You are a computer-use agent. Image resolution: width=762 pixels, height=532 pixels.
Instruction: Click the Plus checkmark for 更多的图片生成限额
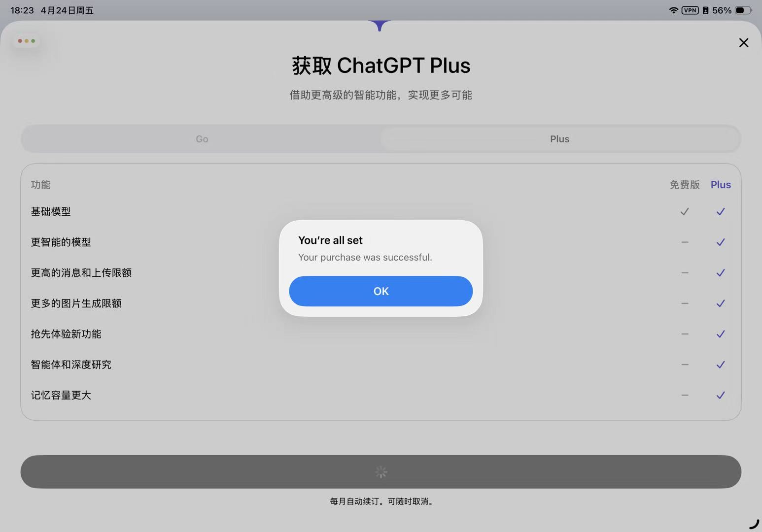pos(720,303)
